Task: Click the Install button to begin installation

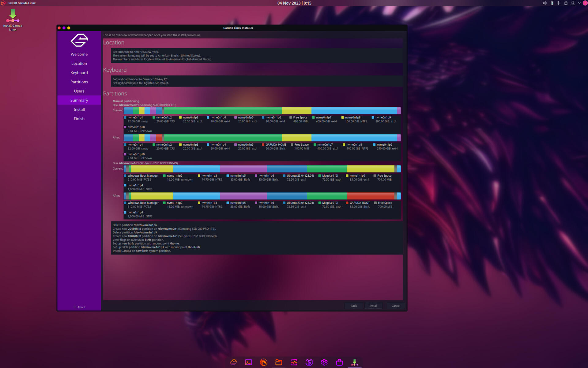Action: pyautogui.click(x=373, y=306)
